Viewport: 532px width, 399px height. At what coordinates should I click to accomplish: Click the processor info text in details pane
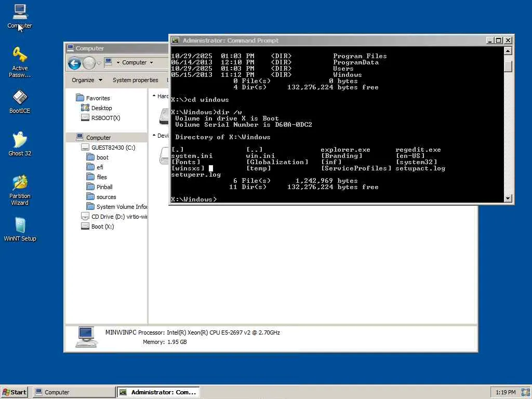click(209, 332)
